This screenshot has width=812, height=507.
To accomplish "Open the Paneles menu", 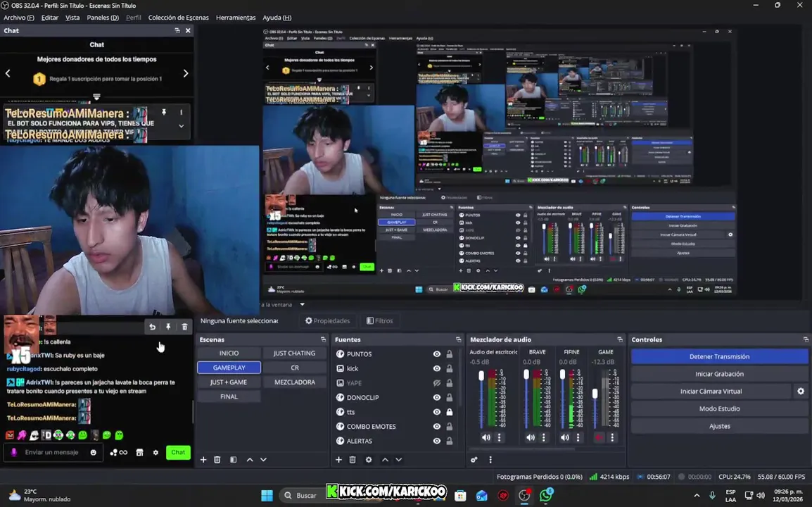I will coord(103,18).
